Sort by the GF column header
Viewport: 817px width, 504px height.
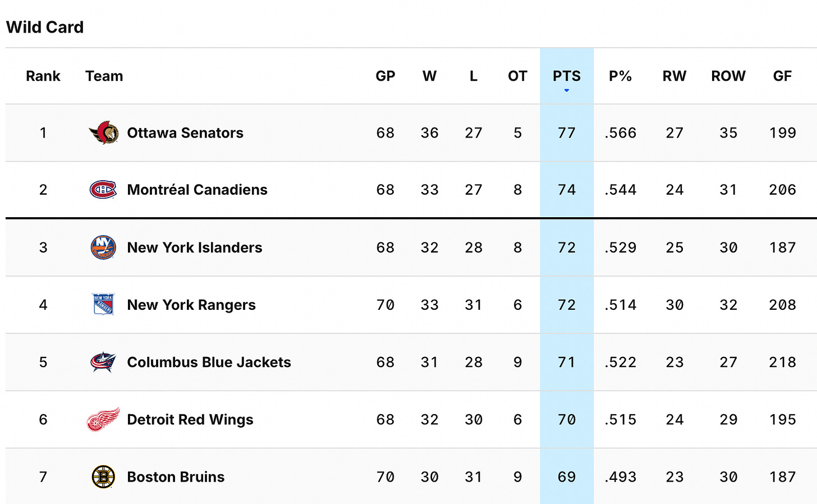[782, 76]
